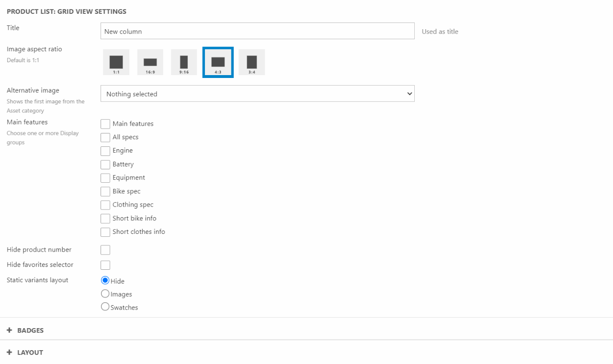This screenshot has width=613, height=364.
Task: Select the 3:4 aspect ratio icon
Action: [x=252, y=62]
